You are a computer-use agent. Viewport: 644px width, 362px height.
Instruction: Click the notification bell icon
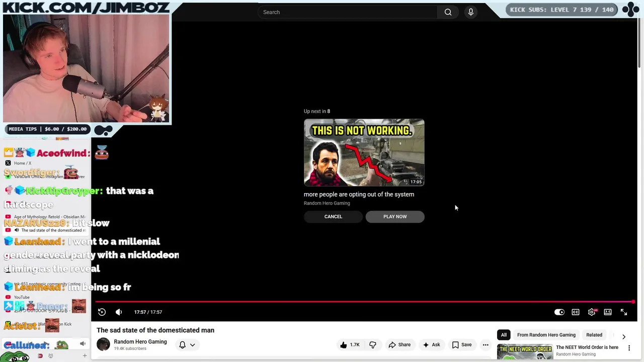(x=183, y=345)
